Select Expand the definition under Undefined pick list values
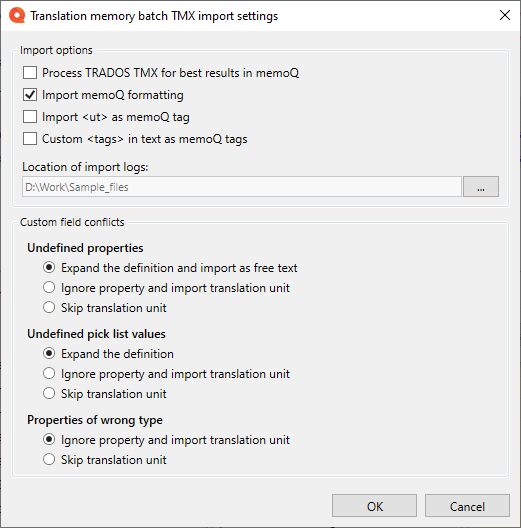Viewport: 521px width, 528px height. pos(49,354)
